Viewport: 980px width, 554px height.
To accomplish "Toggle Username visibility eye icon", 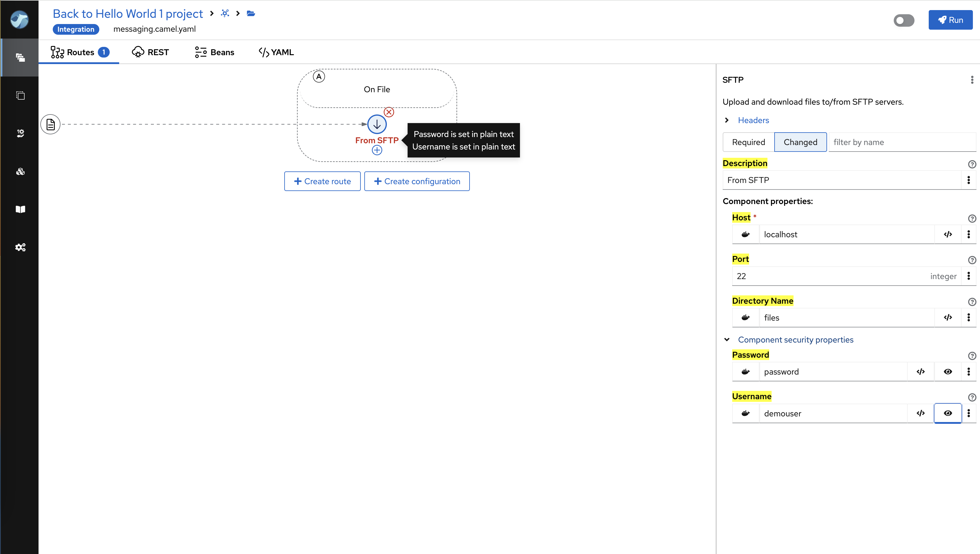I will click(948, 413).
